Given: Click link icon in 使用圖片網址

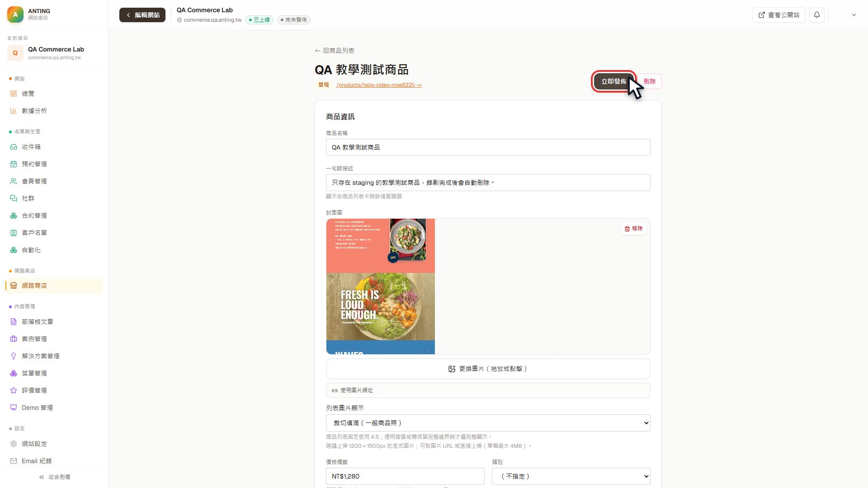Looking at the screenshot, I should coord(335,390).
